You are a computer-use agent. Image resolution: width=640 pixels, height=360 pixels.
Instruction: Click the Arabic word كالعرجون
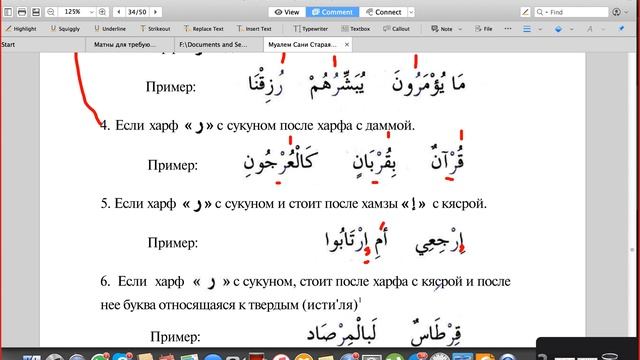pyautogui.click(x=280, y=162)
